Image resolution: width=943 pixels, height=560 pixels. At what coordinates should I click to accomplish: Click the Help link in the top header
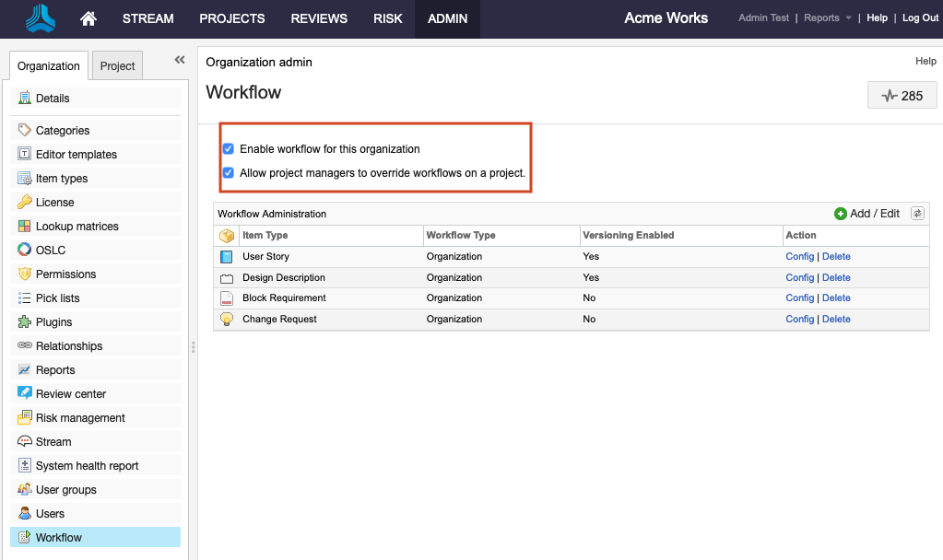877,18
